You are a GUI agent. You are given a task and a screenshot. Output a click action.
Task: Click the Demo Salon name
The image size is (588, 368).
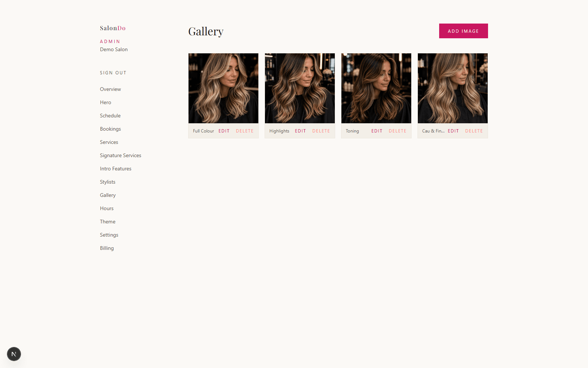pyautogui.click(x=114, y=49)
